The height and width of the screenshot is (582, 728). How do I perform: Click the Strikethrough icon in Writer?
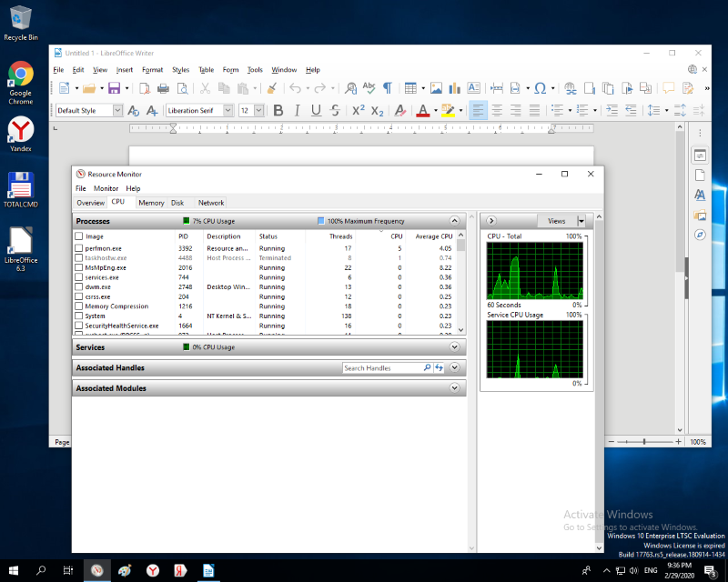(x=335, y=110)
